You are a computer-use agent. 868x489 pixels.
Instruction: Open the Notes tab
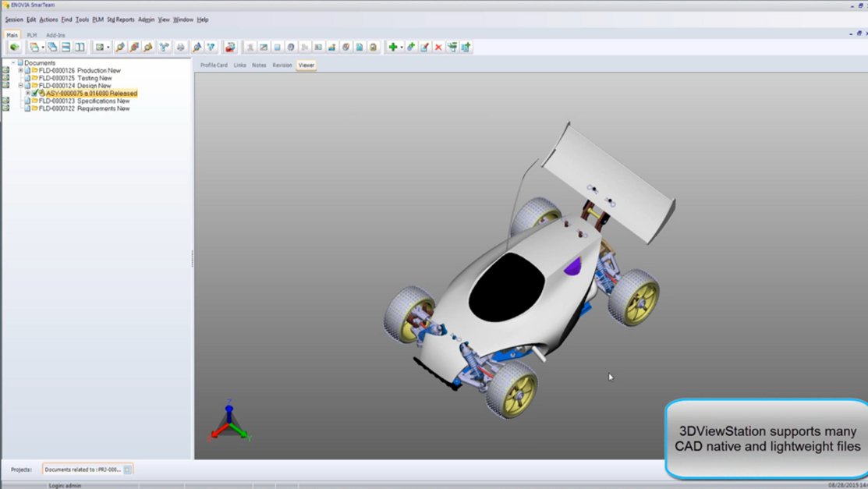(x=259, y=66)
